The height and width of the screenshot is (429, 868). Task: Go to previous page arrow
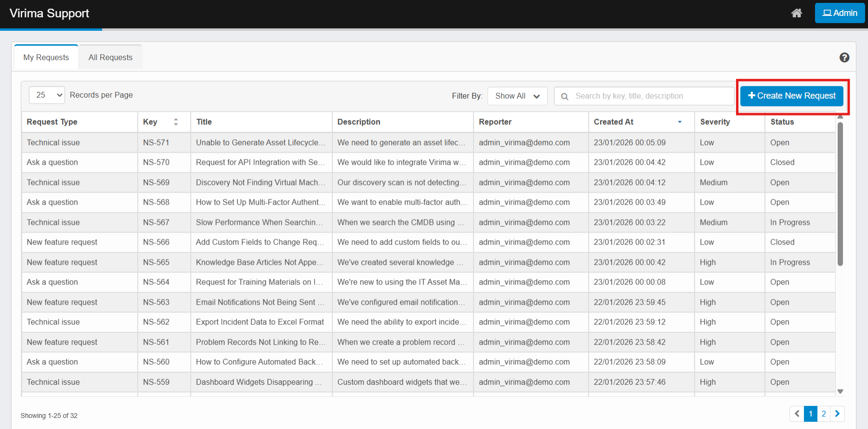coord(797,414)
